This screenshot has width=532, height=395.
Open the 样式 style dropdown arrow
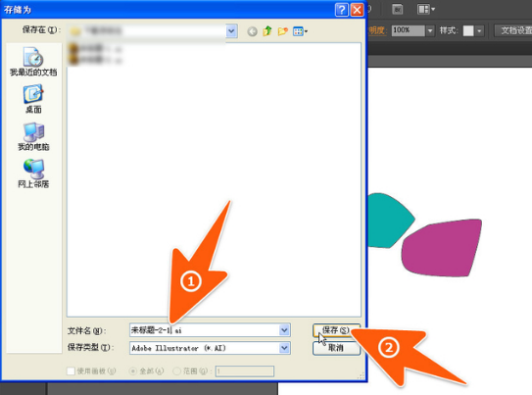(x=479, y=30)
